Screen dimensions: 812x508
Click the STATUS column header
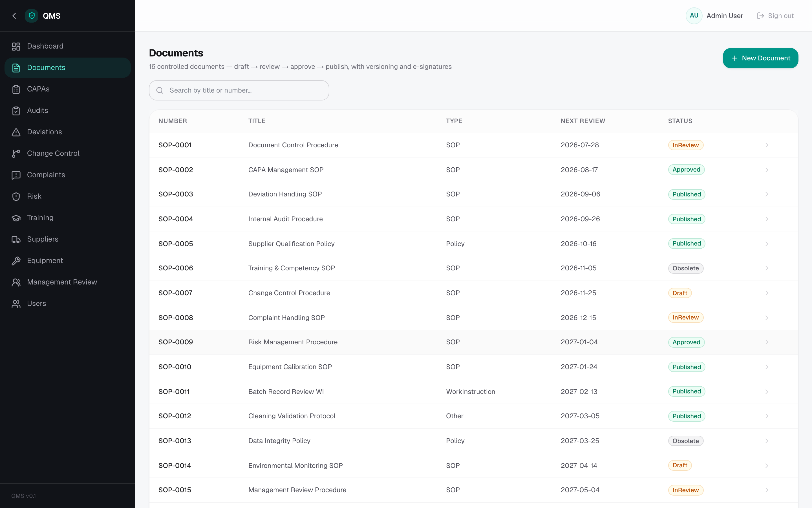point(680,121)
